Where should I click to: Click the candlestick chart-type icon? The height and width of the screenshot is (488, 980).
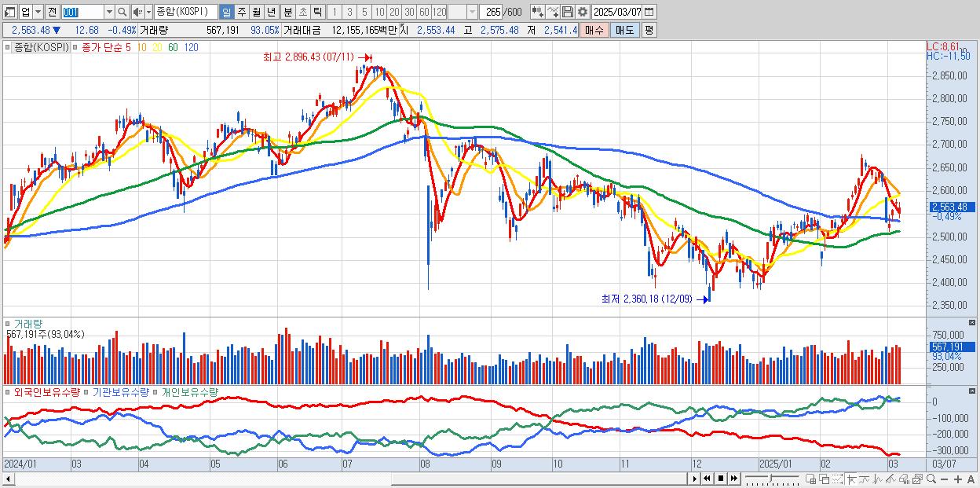[x=538, y=12]
